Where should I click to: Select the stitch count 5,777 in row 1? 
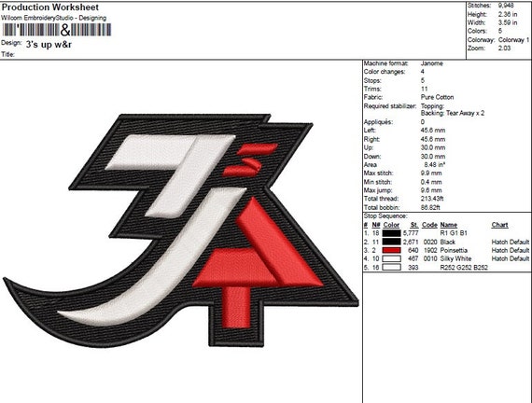411,233
